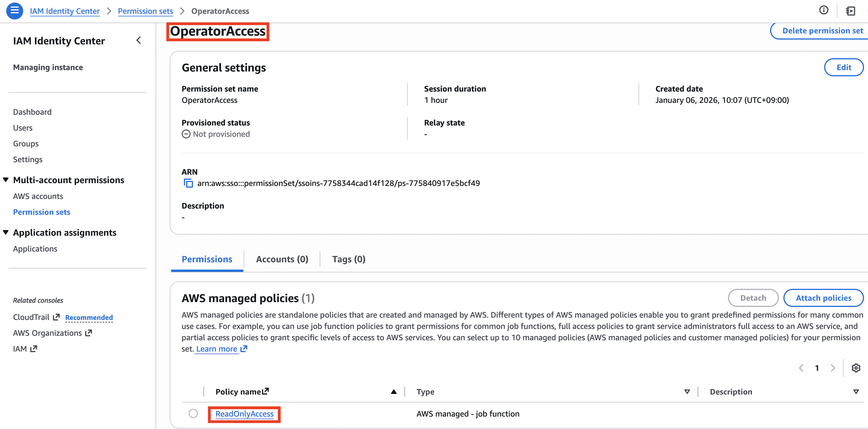
Task: Click CloudTrail external link icon
Action: point(56,317)
